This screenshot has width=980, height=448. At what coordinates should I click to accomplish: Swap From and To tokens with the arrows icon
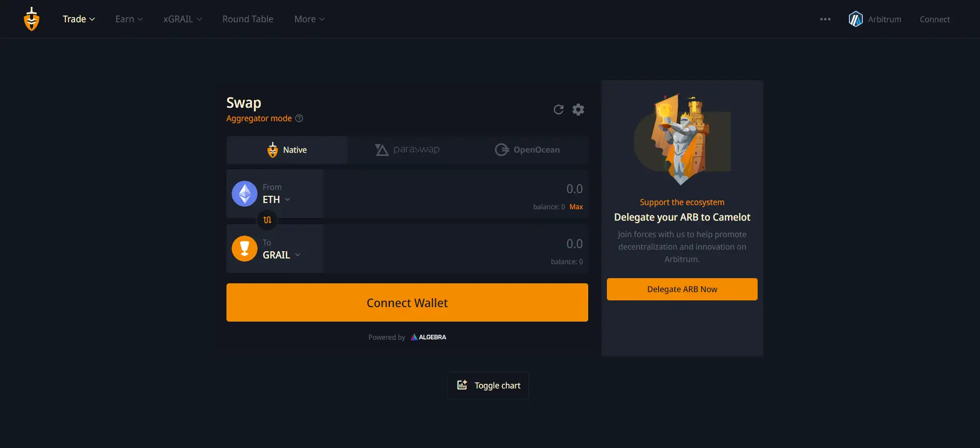(267, 220)
